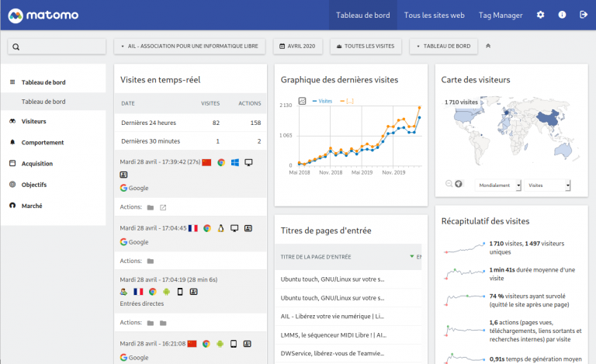Open the Avril 2020 date picker
The image size is (596, 364).
[298, 47]
